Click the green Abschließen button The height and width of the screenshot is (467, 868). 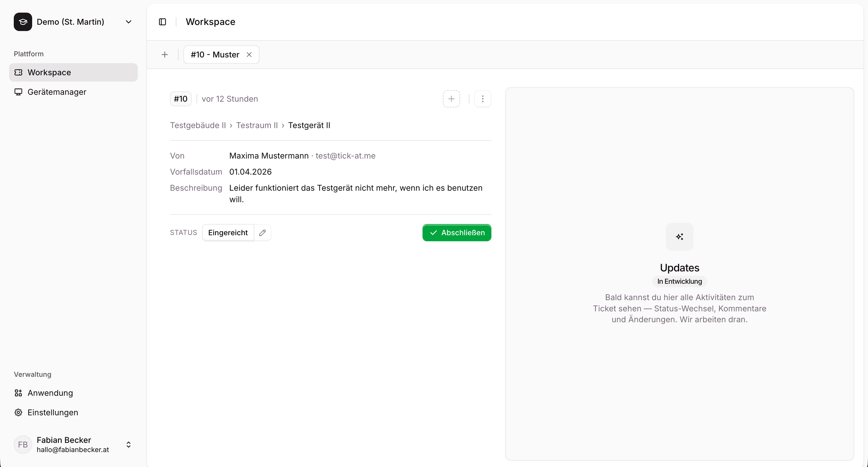(x=456, y=232)
